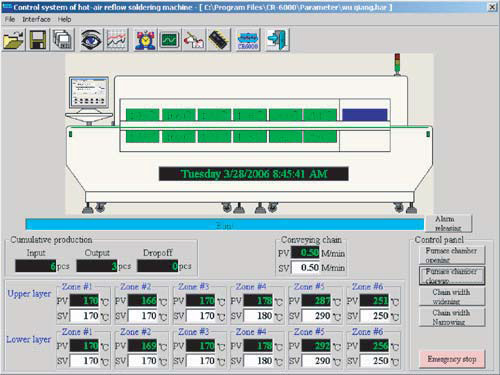
Task: Open the File menu
Action: pos(10,19)
